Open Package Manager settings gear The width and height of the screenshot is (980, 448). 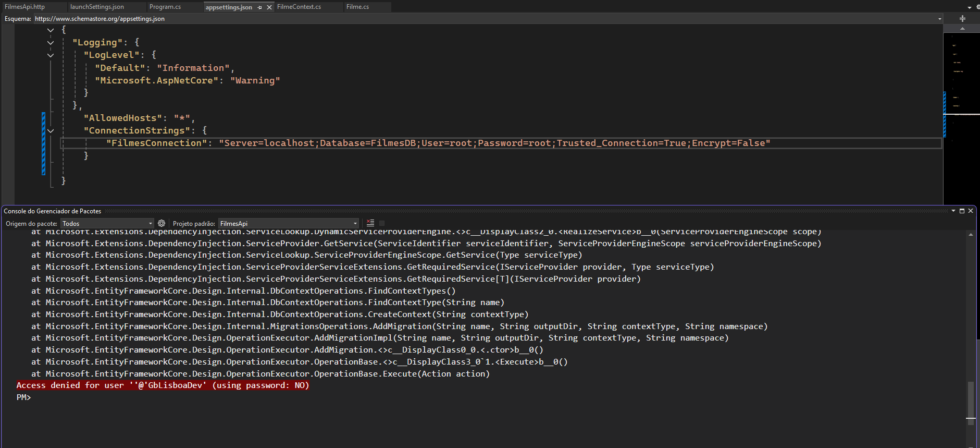pos(162,223)
